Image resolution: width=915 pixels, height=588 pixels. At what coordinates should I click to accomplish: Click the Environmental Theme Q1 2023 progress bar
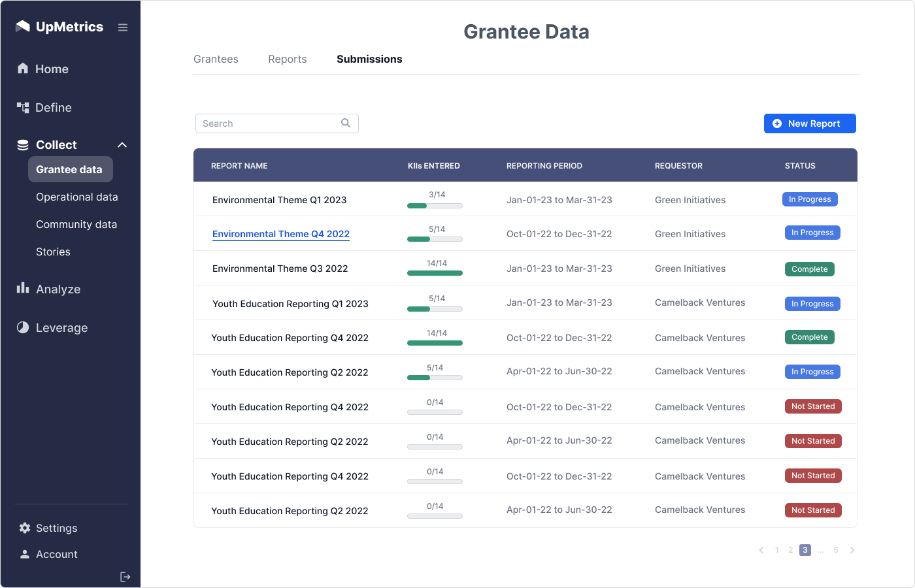click(435, 206)
